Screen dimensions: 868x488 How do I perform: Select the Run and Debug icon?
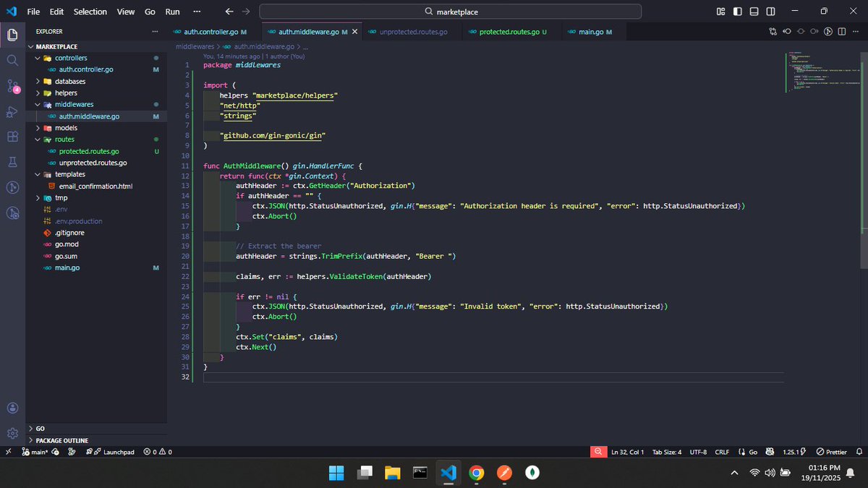[12, 112]
